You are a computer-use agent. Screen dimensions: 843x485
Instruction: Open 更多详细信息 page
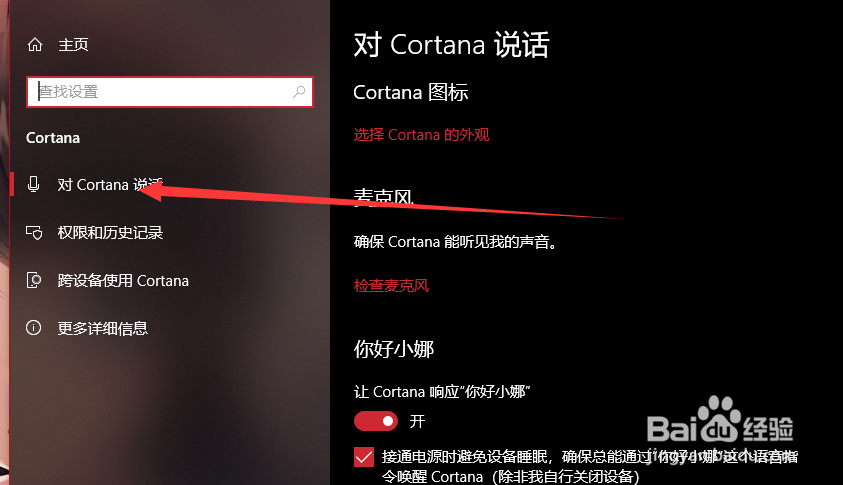coord(103,328)
